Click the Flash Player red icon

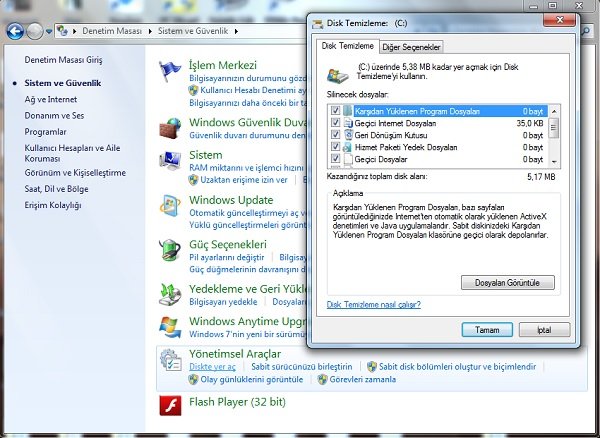point(170,405)
